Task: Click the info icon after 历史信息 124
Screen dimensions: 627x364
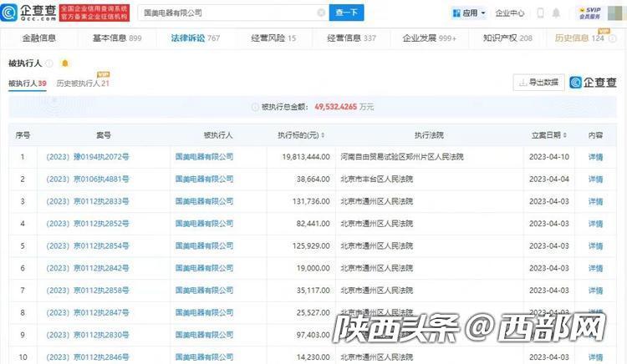Action: tap(612, 38)
